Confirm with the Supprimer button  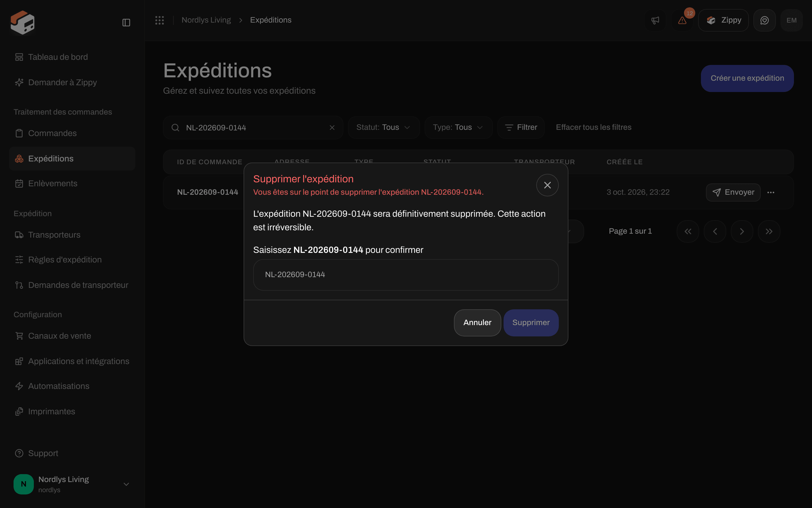pos(531,323)
